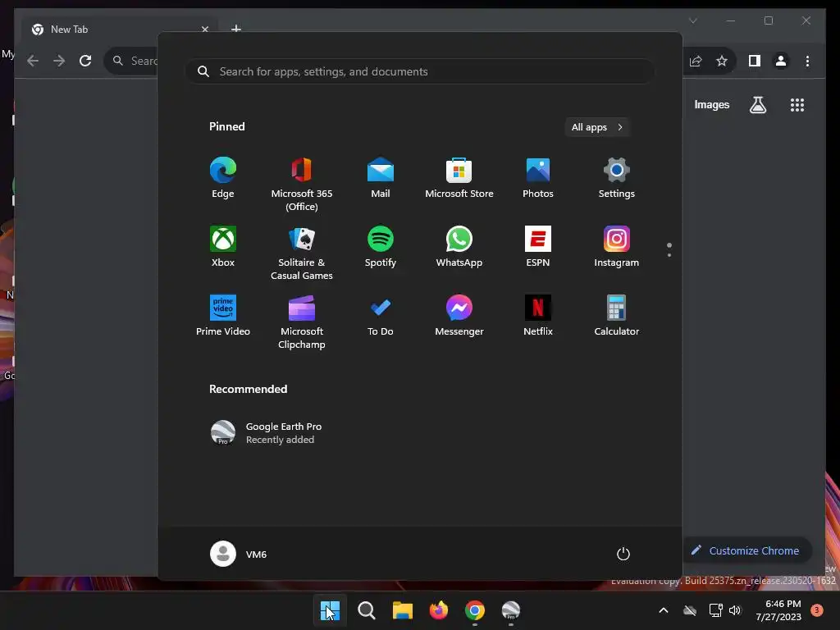Open taskbar Search
This screenshot has width=840, height=630.
point(367,610)
